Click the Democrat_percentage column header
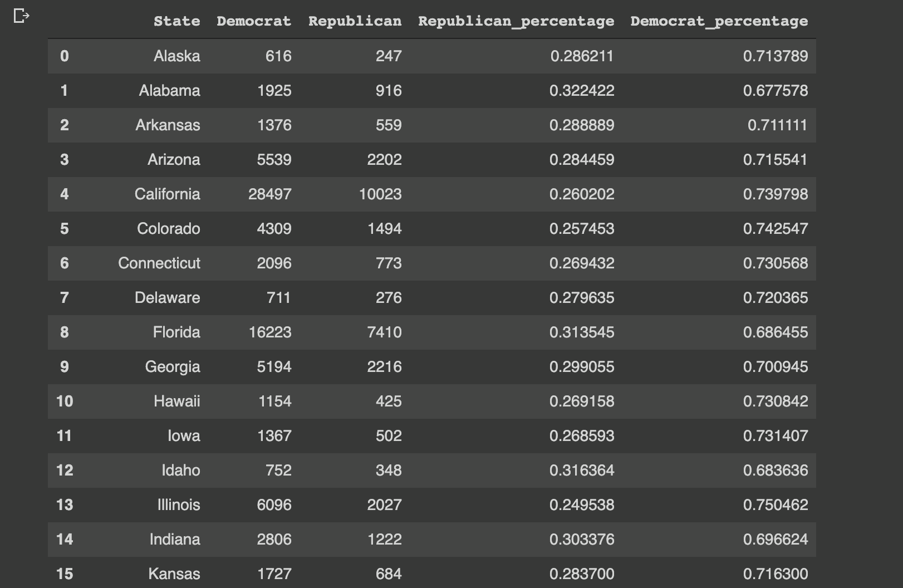 coord(719,21)
